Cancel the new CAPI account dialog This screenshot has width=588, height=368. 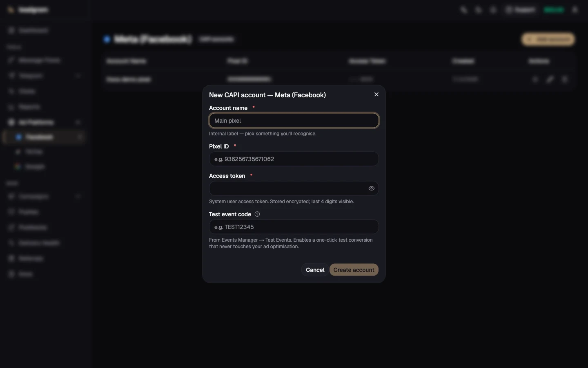click(315, 270)
